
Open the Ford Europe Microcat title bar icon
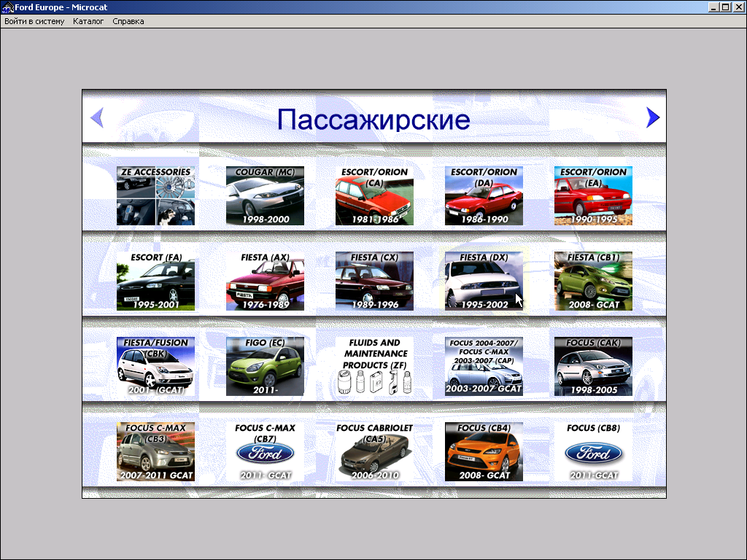pyautogui.click(x=7, y=7)
